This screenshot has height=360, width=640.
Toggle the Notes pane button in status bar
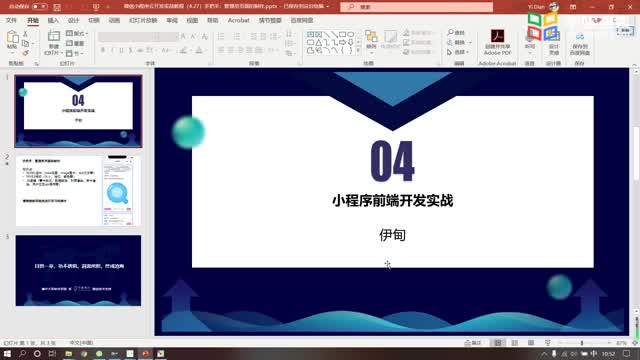point(473,343)
